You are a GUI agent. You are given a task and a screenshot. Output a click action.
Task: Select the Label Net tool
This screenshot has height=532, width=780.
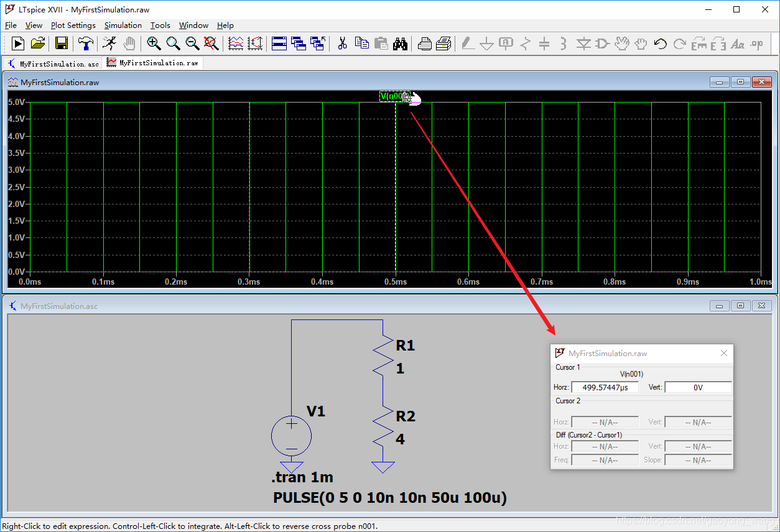pyautogui.click(x=506, y=44)
